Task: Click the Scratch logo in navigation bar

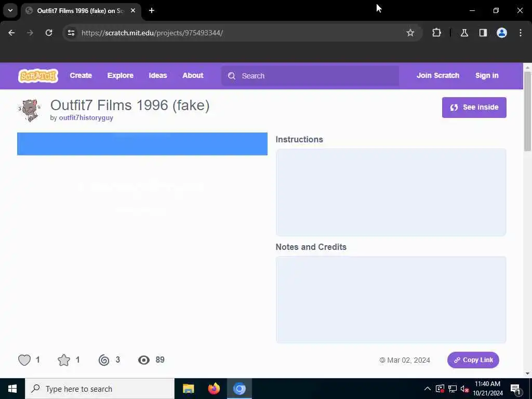Action: 38,76
